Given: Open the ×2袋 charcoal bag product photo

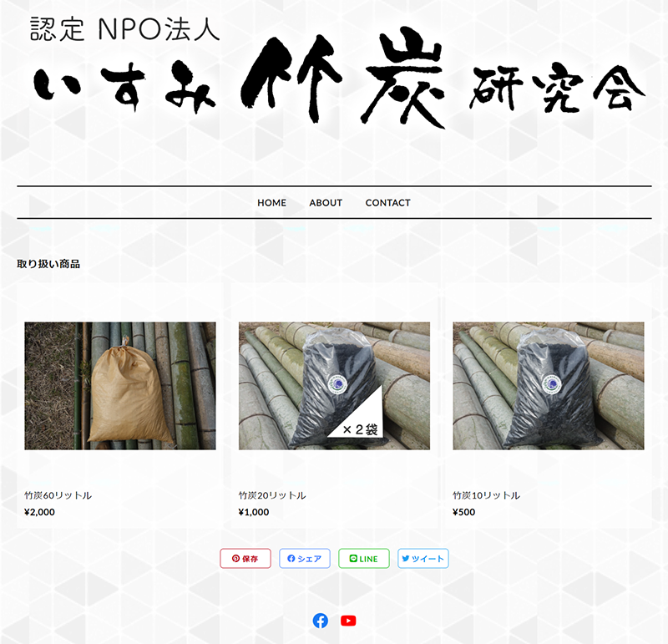Looking at the screenshot, I should click(335, 386).
